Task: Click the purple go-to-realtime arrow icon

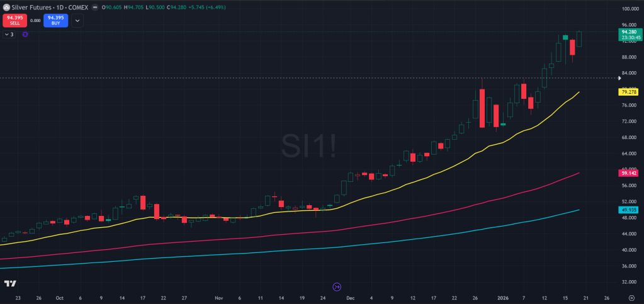Action: click(337, 286)
